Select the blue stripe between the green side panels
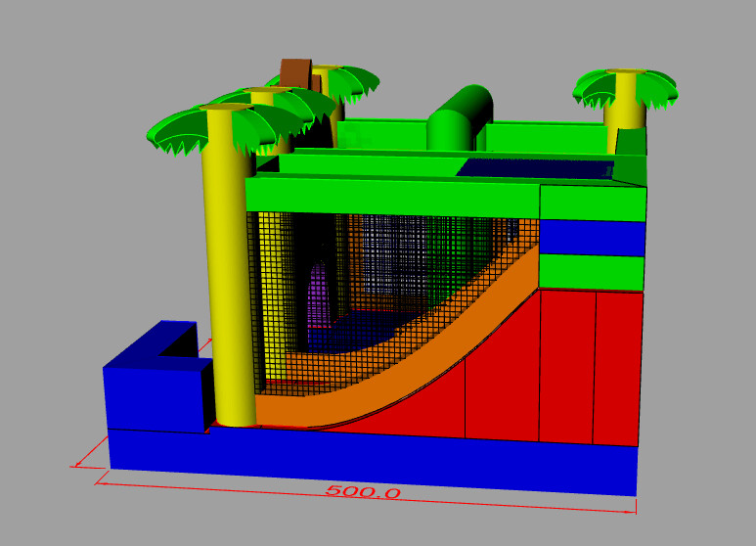 593,238
